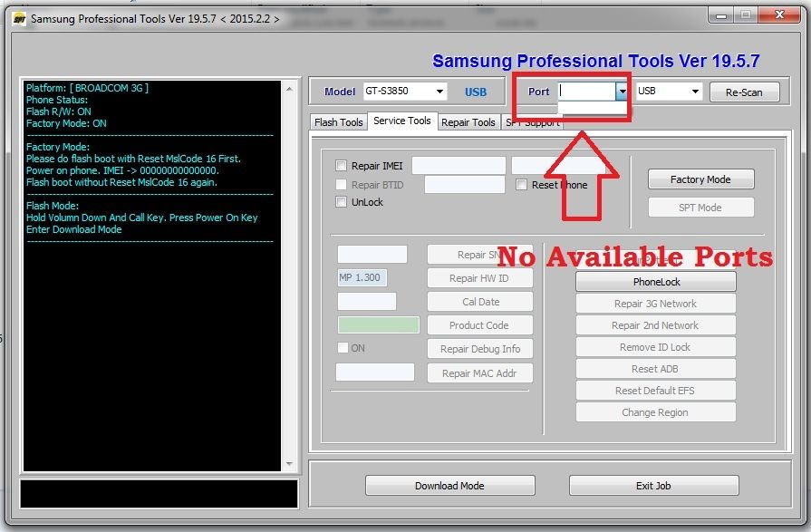Click the Factory Mode button
Viewport: 811px width, 532px height.
700,179
